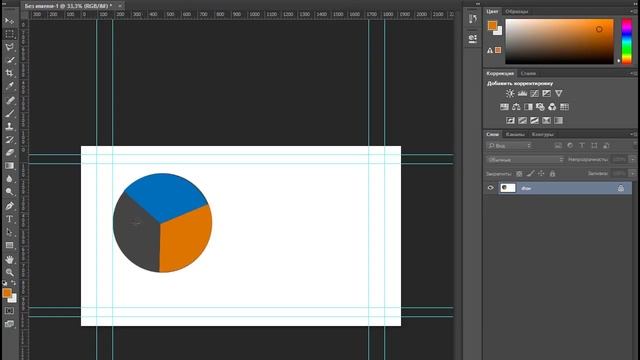Screen dimensions: 640x360
Task: Add an Invert adjustment
Action: [510, 120]
